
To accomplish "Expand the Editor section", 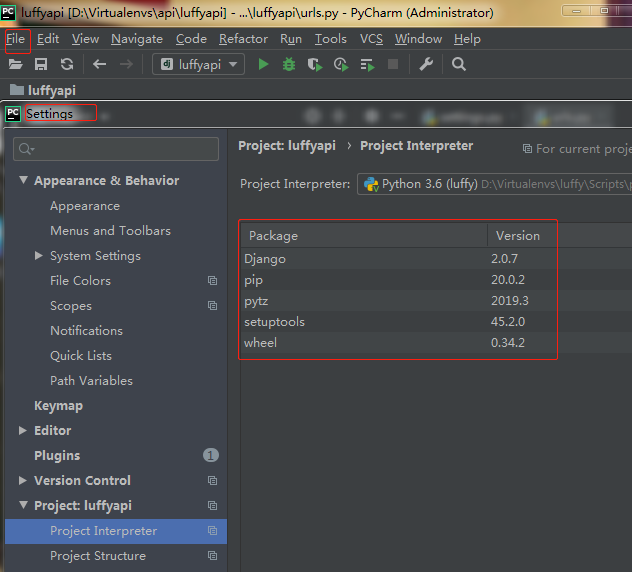I will click(23, 431).
